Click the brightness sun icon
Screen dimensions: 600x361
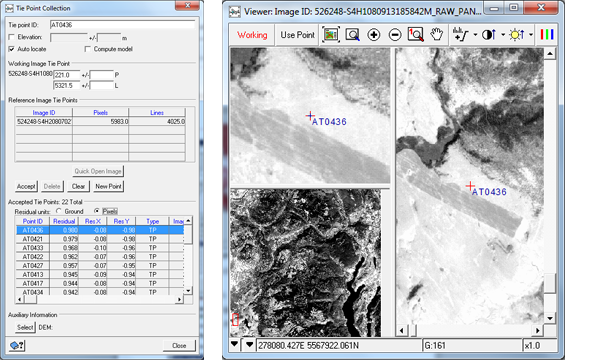pyautogui.click(x=517, y=35)
